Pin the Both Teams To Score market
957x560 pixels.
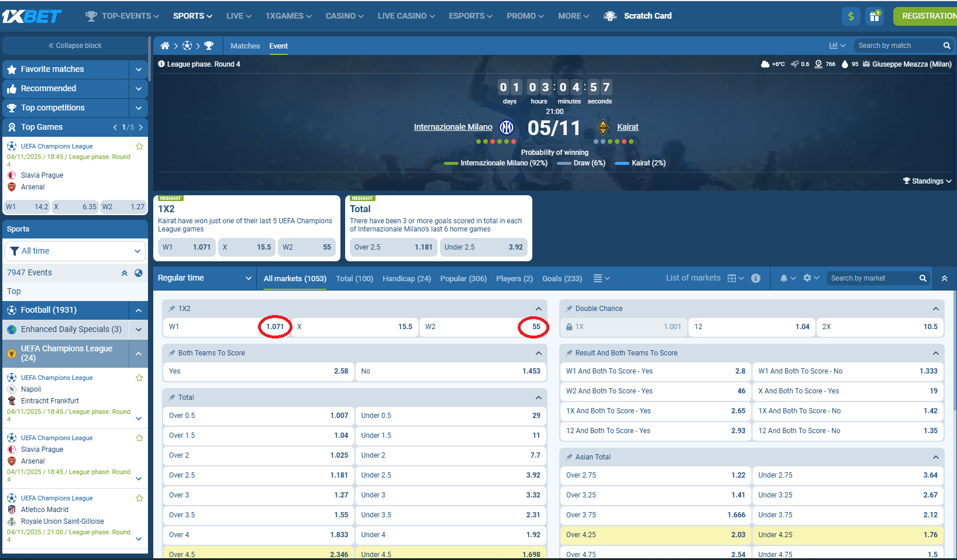(172, 353)
